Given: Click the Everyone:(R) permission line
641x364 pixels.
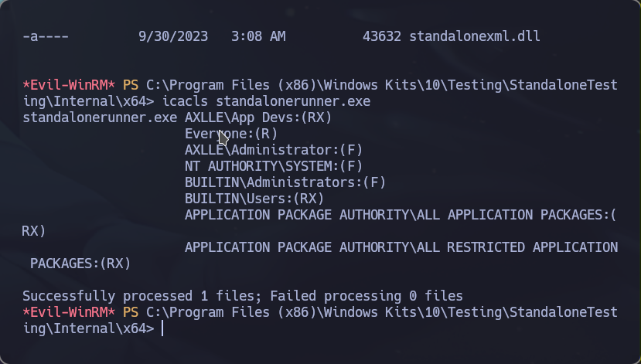Looking at the screenshot, I should pyautogui.click(x=231, y=134).
